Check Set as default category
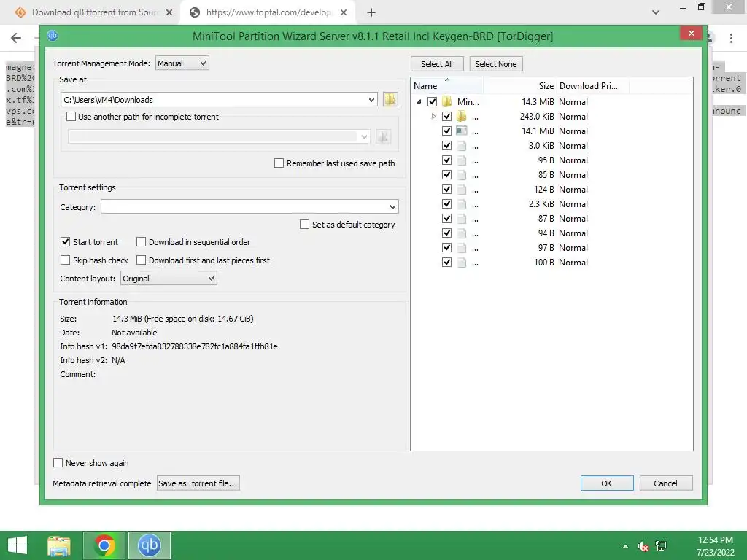This screenshot has height=560, width=747. pyautogui.click(x=304, y=225)
